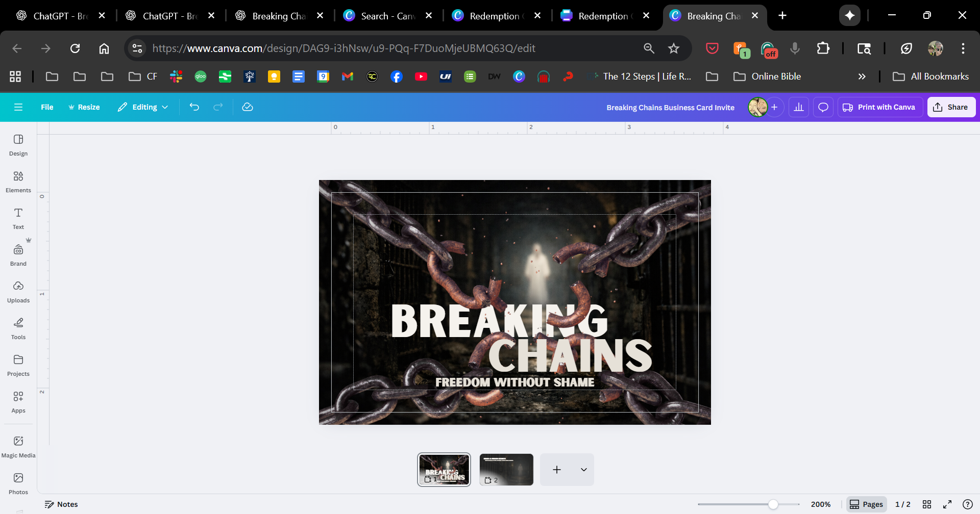
Task: Toggle the Pages view button
Action: tap(866, 504)
